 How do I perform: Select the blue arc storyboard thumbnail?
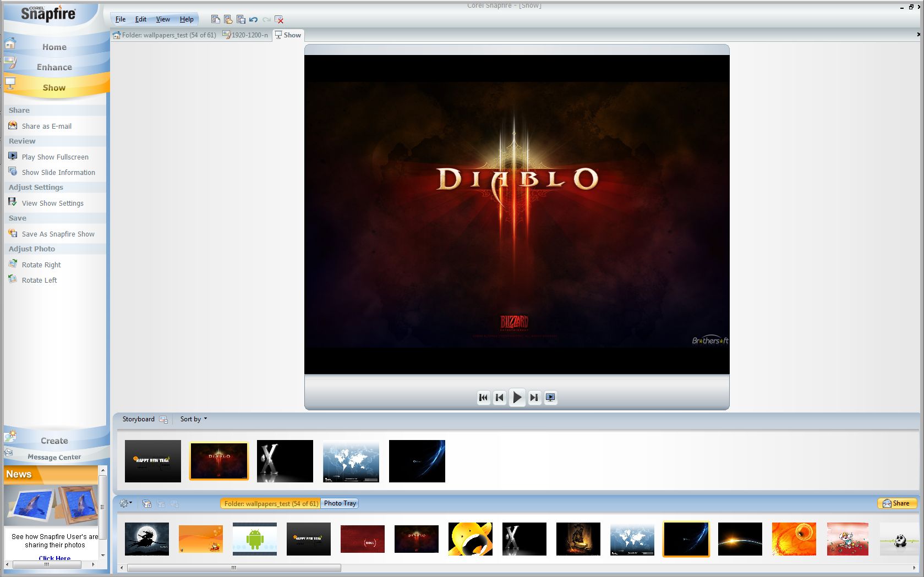click(417, 461)
